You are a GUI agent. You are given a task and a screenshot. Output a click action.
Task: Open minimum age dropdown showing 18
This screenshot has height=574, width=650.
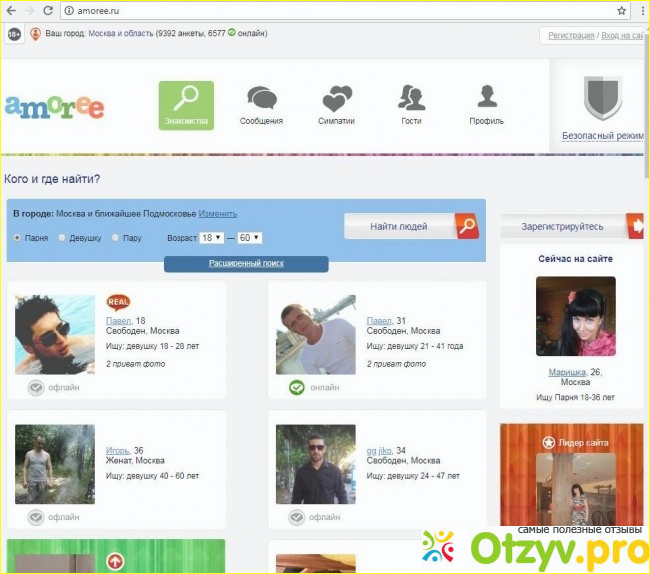click(212, 238)
